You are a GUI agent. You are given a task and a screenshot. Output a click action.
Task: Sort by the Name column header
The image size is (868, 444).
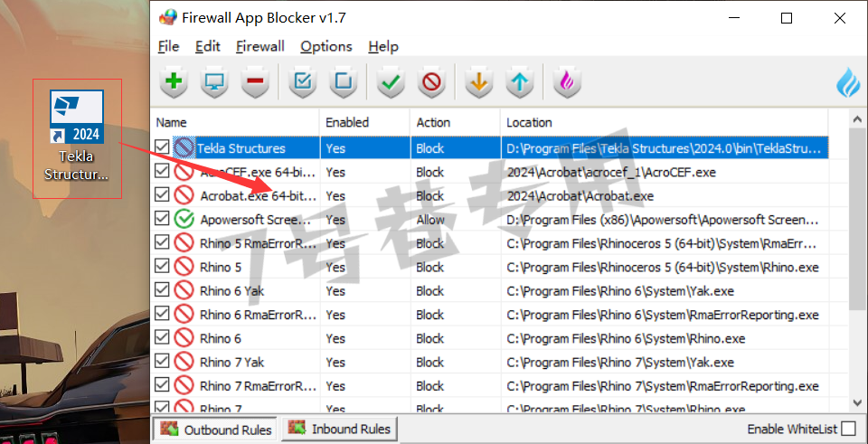click(235, 122)
